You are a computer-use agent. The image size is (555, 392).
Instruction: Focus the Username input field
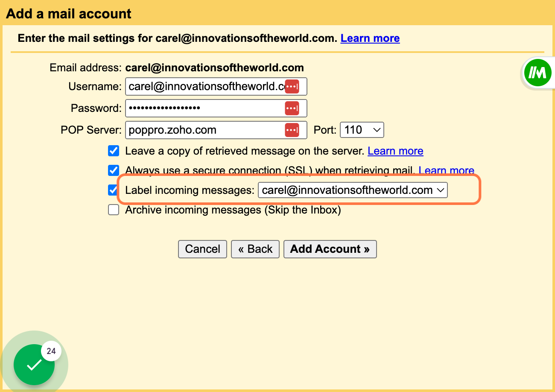pos(216,86)
